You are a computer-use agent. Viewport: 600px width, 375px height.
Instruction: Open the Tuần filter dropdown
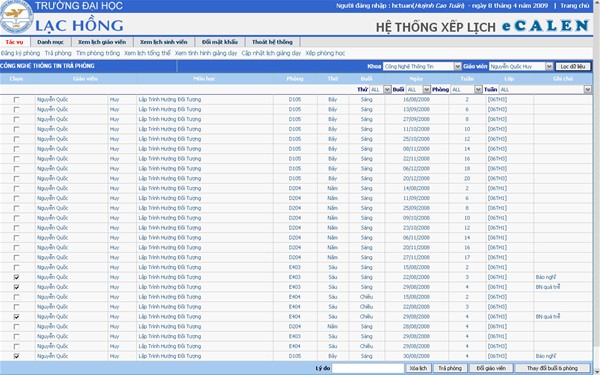click(x=588, y=90)
